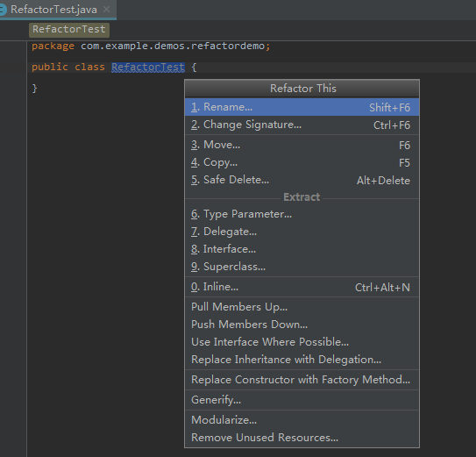
Task: Select the Move refactoring option
Action: [x=302, y=145]
